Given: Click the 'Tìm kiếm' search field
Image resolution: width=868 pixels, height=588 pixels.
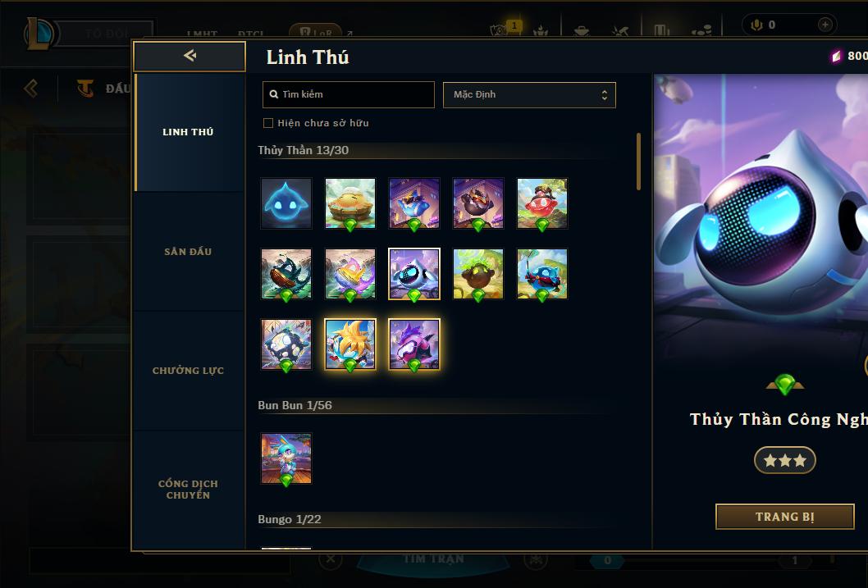Looking at the screenshot, I should tap(348, 94).
